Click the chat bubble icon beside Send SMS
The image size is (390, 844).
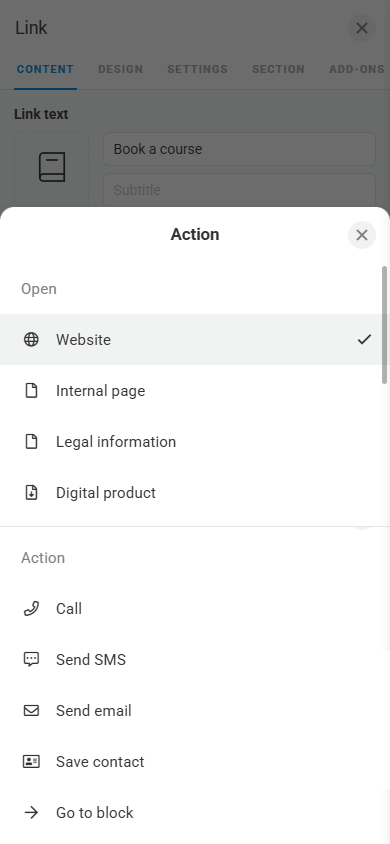click(31, 660)
